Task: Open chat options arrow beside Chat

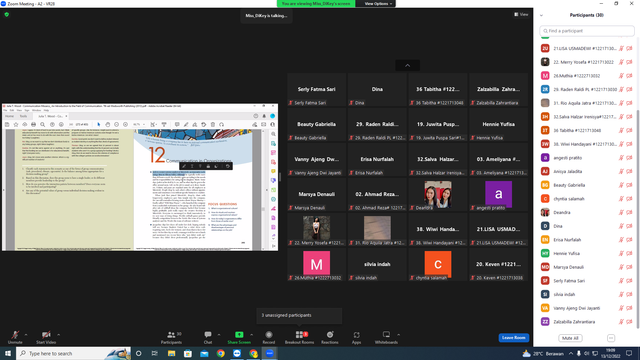Action: pos(219,335)
